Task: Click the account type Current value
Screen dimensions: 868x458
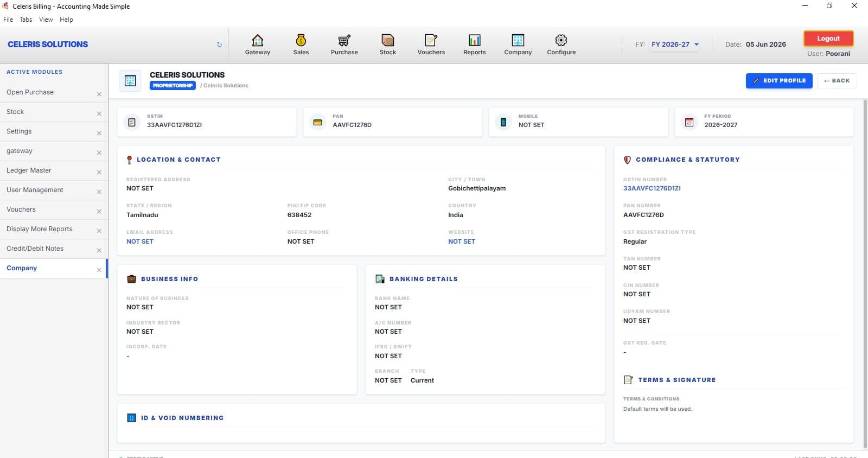Action: pos(422,380)
